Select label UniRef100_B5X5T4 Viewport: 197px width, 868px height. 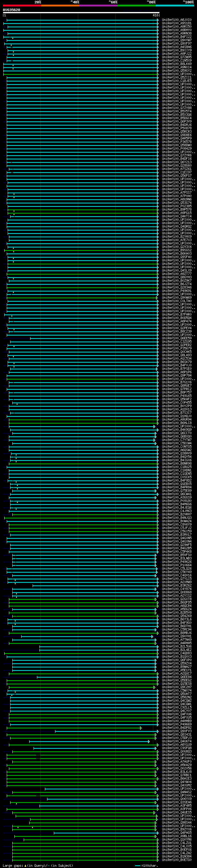click(176, 111)
